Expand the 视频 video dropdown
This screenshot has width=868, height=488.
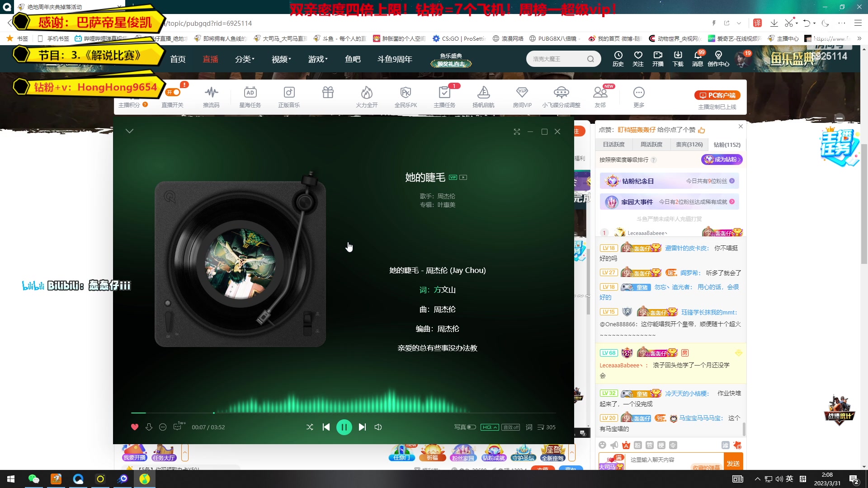point(281,59)
